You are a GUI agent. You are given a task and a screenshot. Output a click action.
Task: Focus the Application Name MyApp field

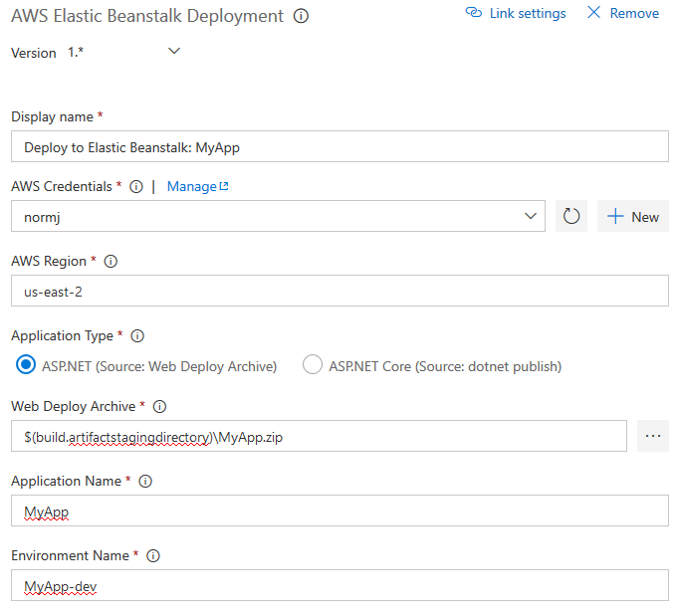pyautogui.click(x=339, y=511)
